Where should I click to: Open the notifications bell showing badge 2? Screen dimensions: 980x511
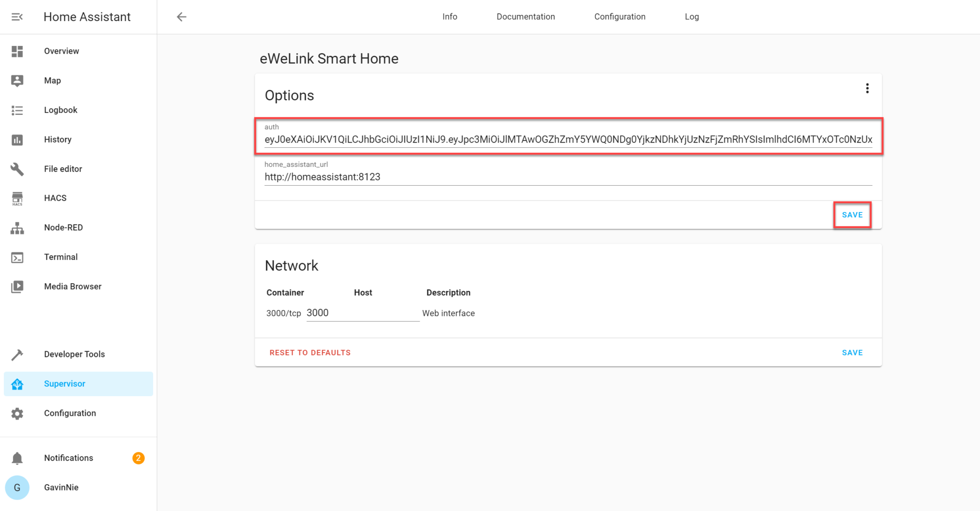(17, 458)
